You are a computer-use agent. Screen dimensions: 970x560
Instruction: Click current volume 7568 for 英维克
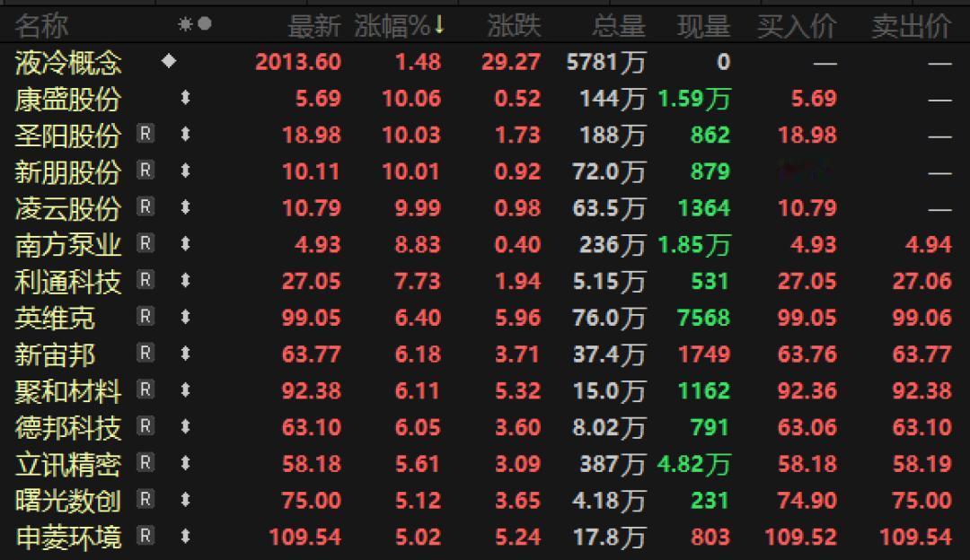click(x=704, y=318)
